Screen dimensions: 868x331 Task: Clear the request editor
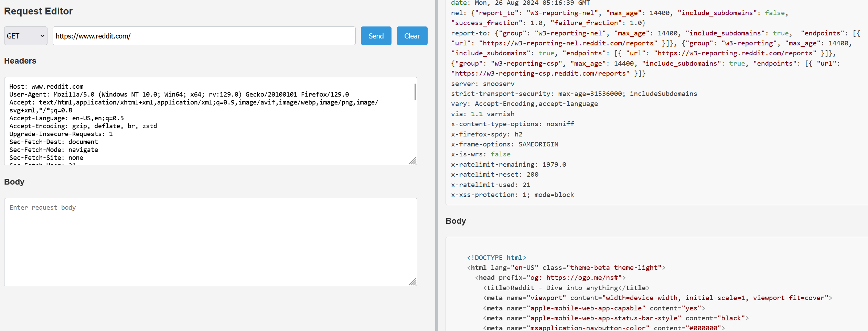coord(412,36)
